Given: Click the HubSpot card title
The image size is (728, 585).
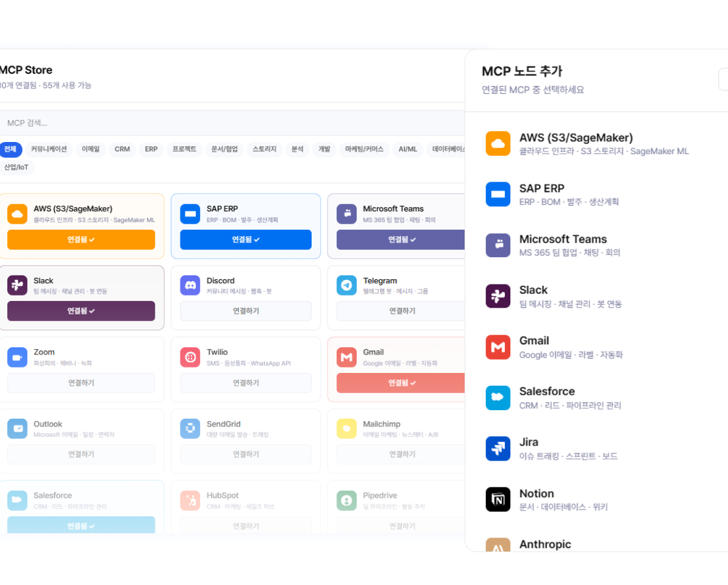Looking at the screenshot, I should (223, 495).
